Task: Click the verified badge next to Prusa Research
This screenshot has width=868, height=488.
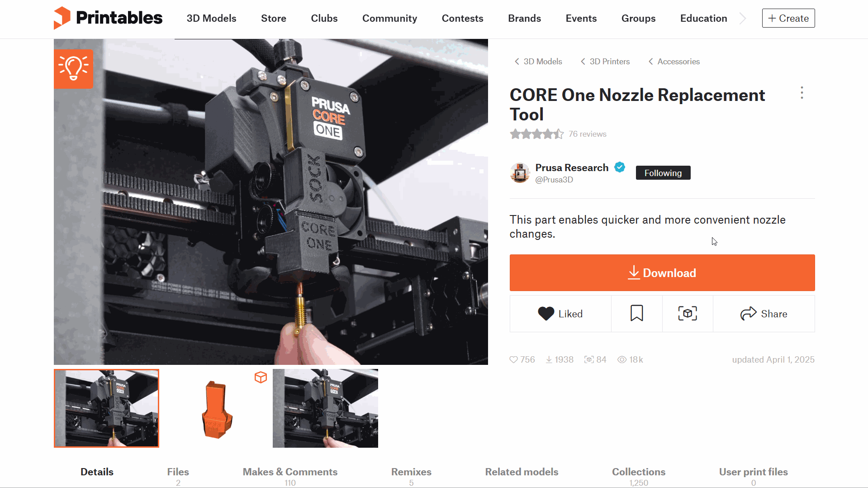Action: [x=620, y=167]
